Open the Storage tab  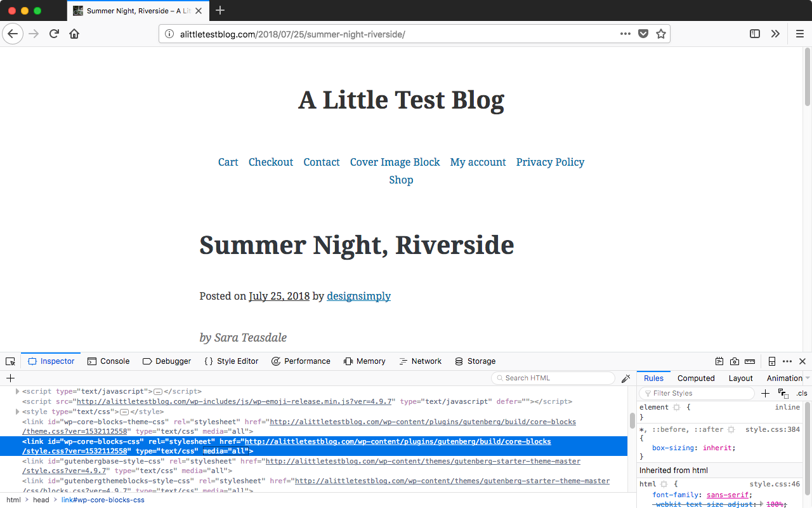pos(475,361)
